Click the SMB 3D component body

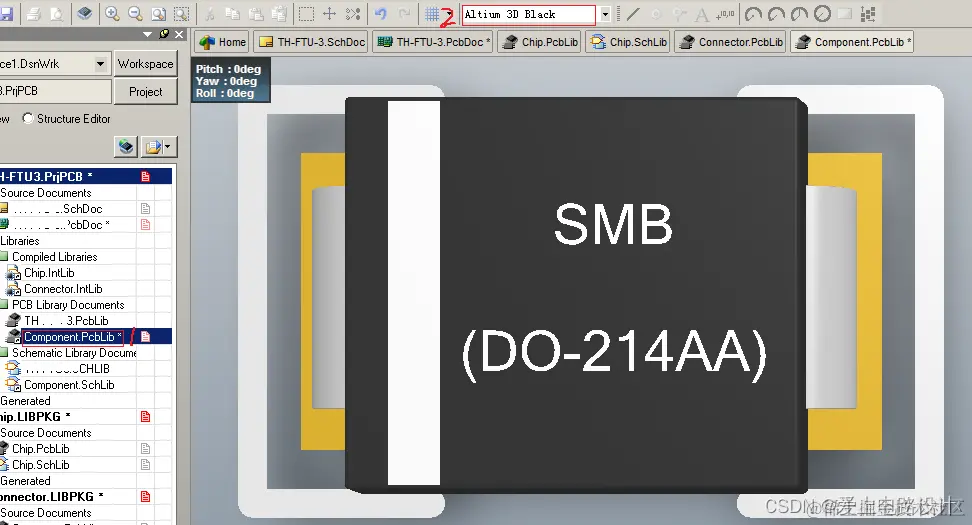coord(576,295)
